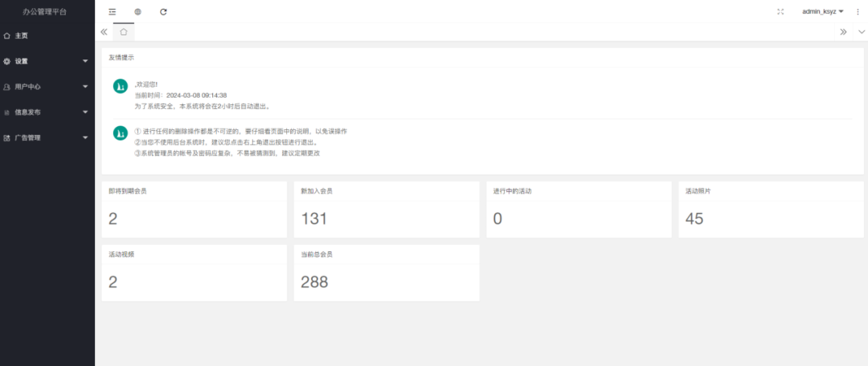Open the website via the globe icon
Screen dimensions: 868x366
(x=138, y=11)
